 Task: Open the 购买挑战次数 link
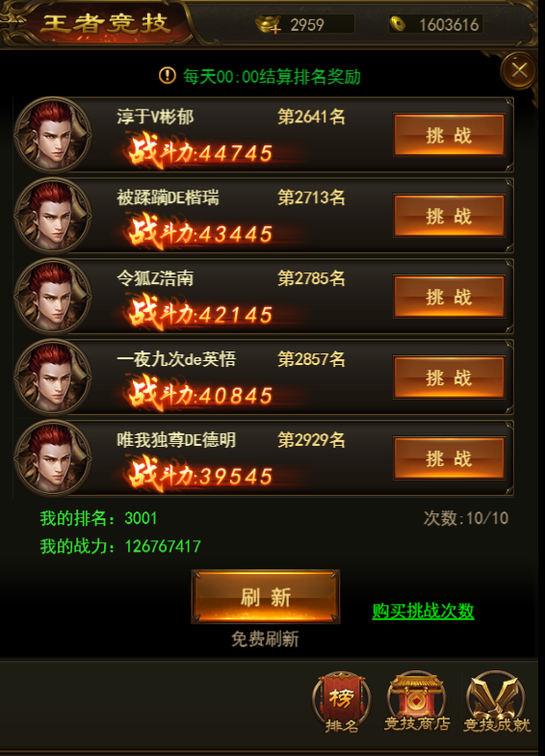point(423,611)
